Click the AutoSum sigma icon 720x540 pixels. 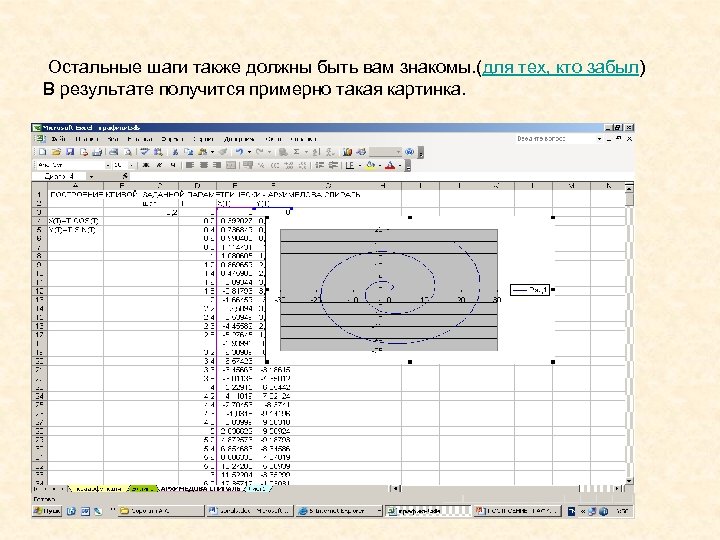point(296,152)
